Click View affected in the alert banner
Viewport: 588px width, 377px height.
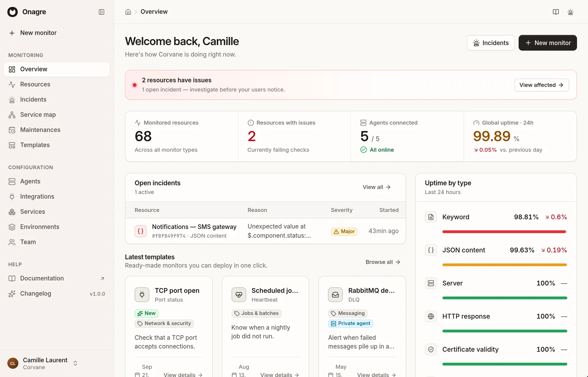click(542, 85)
